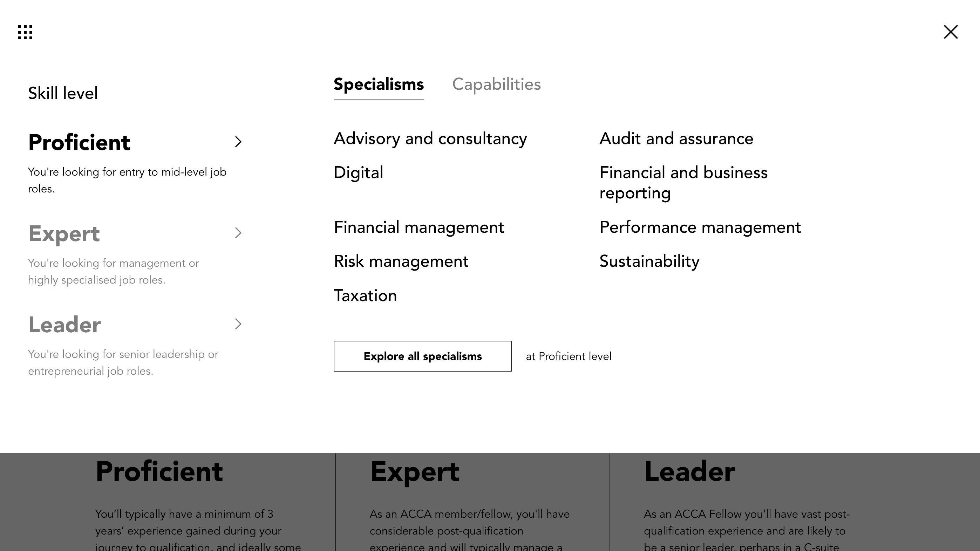The width and height of the screenshot is (980, 551).
Task: Click the dotted grid menu icon
Action: pyautogui.click(x=25, y=32)
